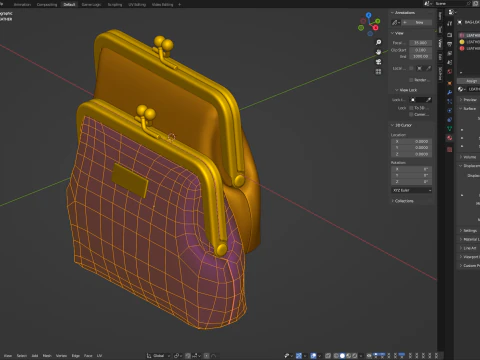Switch to the Animation workspace tab
The height and width of the screenshot is (360, 480).
tap(22, 5)
